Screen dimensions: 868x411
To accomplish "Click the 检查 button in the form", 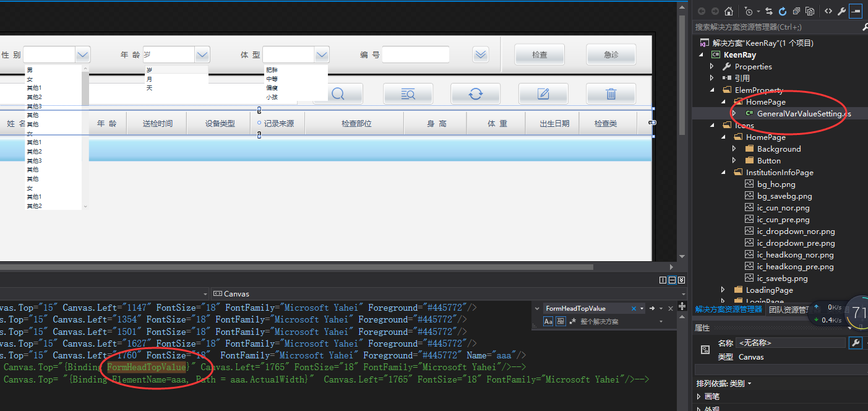I will 539,54.
